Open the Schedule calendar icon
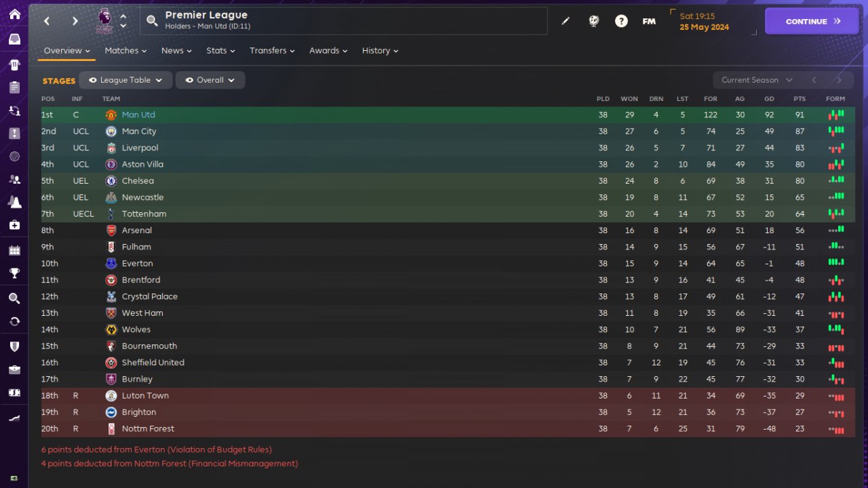This screenshot has width=868, height=488. click(x=14, y=251)
